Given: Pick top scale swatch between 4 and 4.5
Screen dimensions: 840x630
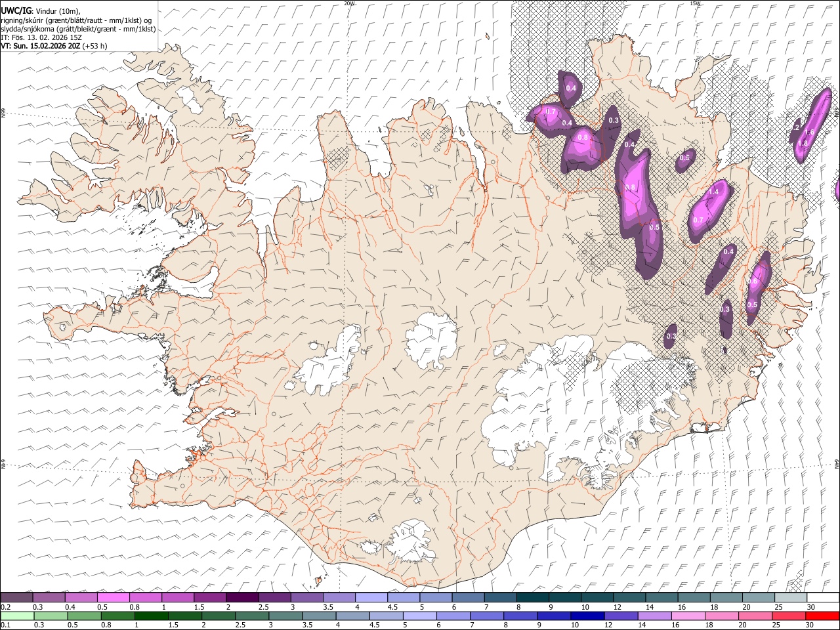Looking at the screenshot, I should coord(371,598).
